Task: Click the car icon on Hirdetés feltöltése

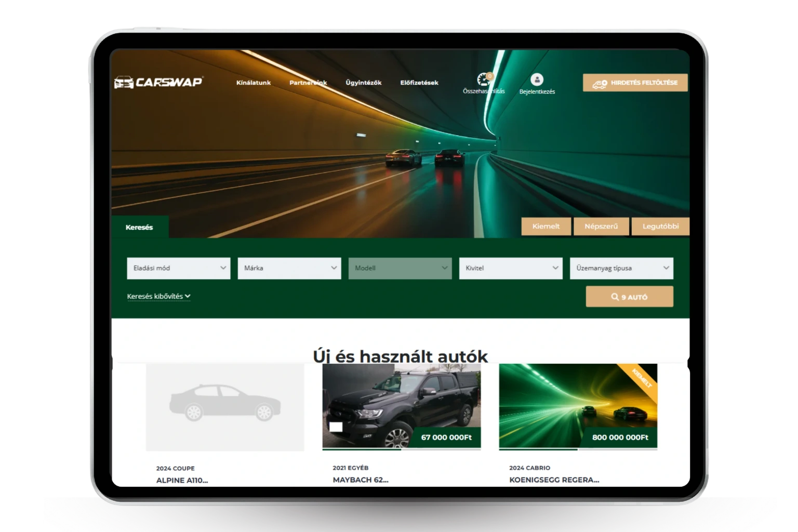Action: pos(600,83)
